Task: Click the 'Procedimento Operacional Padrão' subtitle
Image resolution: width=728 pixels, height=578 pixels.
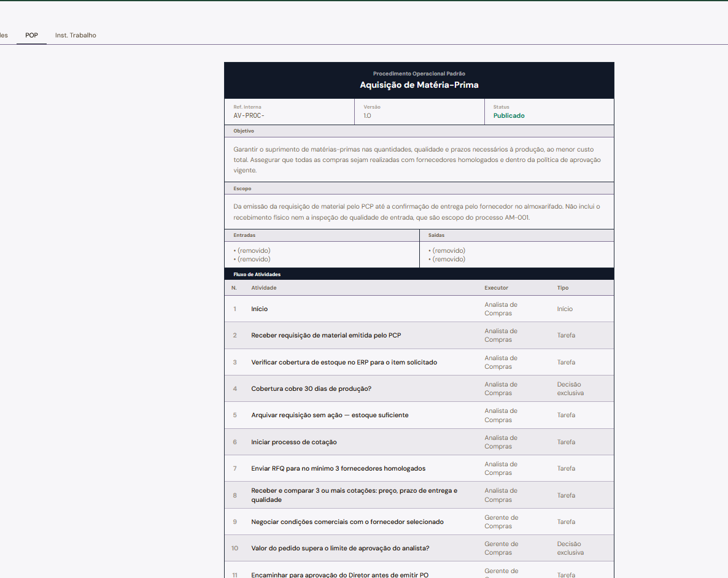Action: click(x=419, y=74)
